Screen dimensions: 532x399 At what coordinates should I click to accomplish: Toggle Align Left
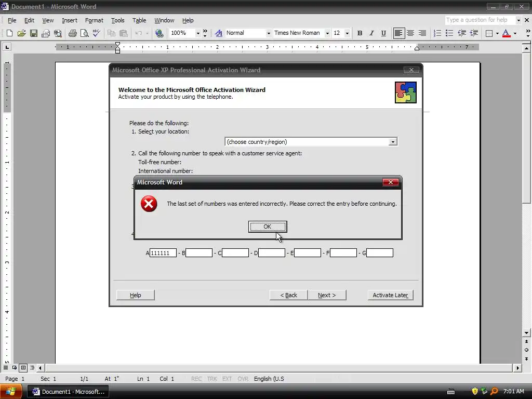398,33
